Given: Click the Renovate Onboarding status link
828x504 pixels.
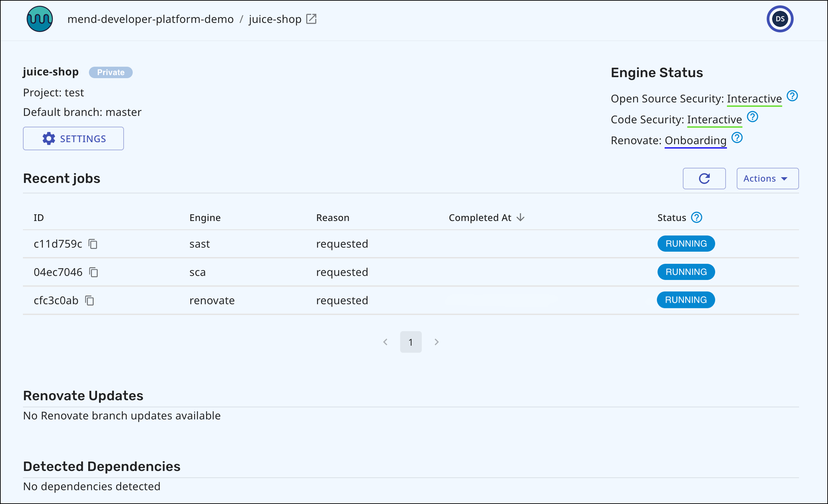Looking at the screenshot, I should tap(695, 140).
